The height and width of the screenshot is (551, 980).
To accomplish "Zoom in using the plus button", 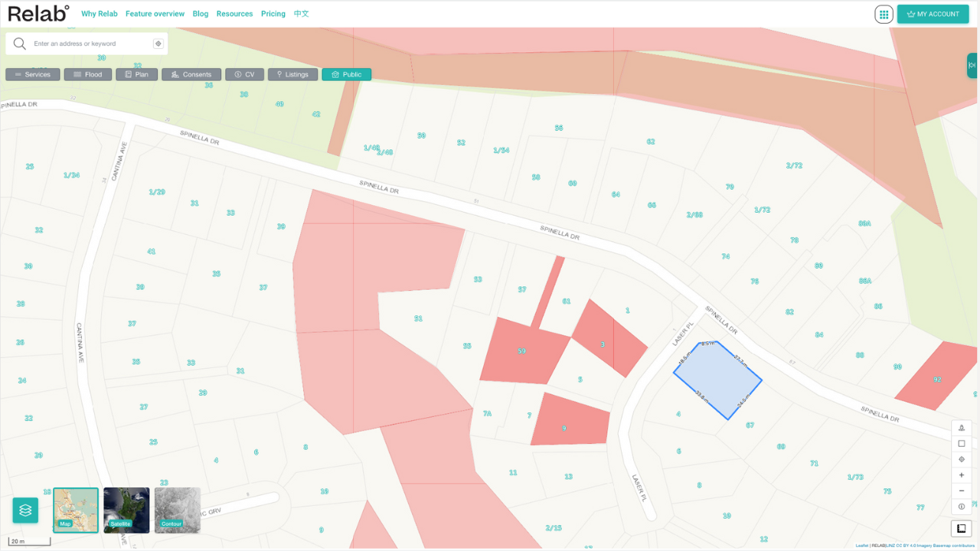I will (x=962, y=475).
